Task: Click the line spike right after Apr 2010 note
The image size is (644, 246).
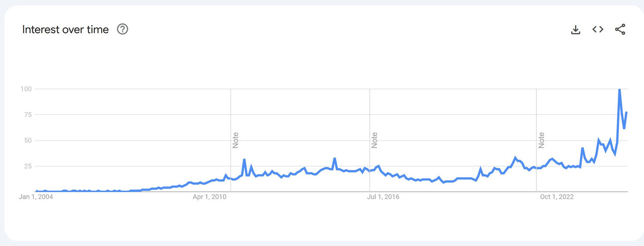Action: tap(244, 160)
